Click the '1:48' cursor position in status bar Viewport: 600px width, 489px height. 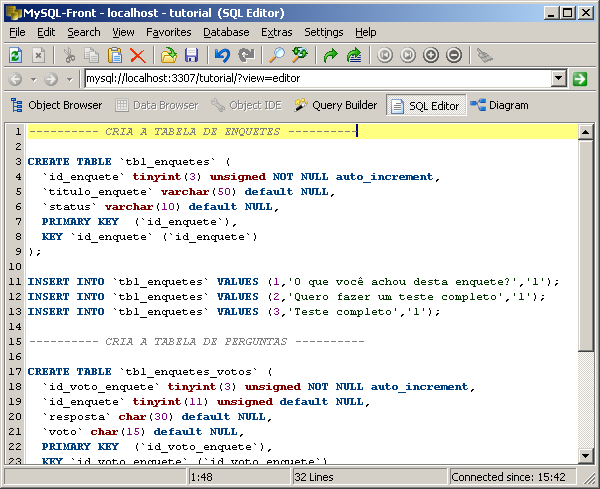pyautogui.click(x=202, y=477)
